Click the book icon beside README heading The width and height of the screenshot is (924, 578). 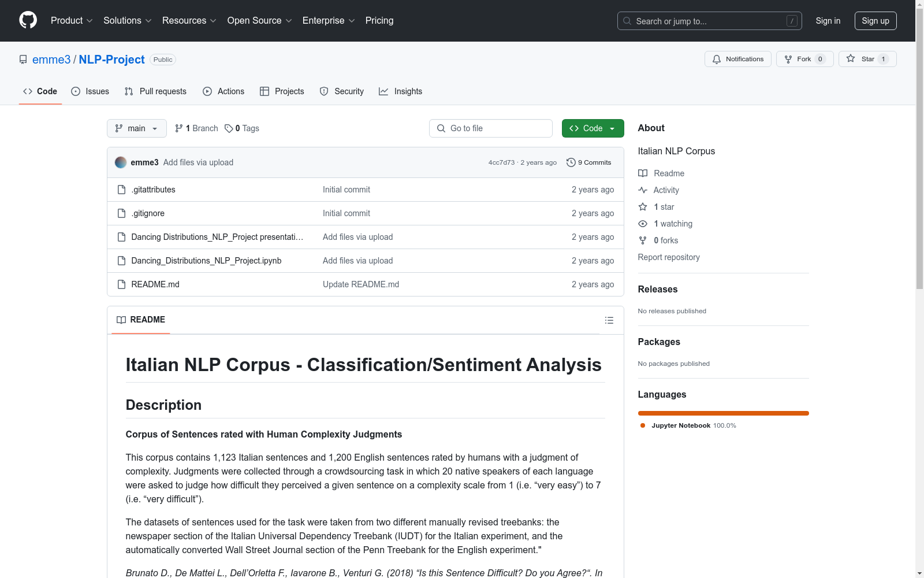point(121,320)
